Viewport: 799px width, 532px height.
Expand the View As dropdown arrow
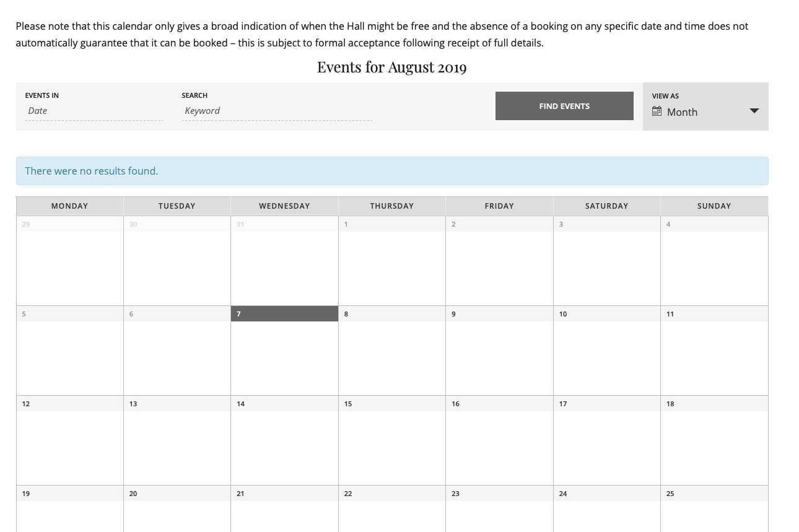pos(754,111)
